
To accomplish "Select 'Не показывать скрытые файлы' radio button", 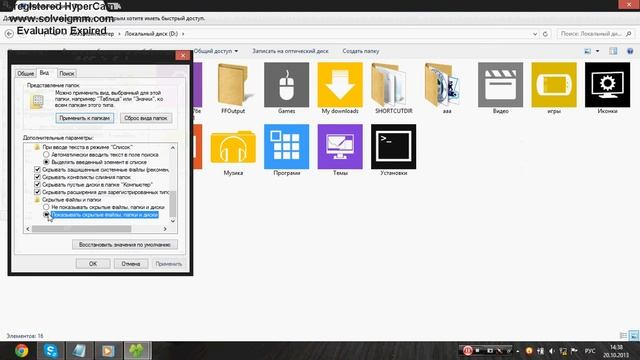I will pos(46,207).
